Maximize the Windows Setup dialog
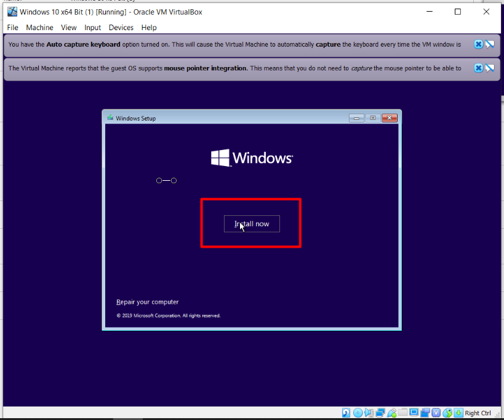Screen dimensions: 504x420 (x=373, y=118)
